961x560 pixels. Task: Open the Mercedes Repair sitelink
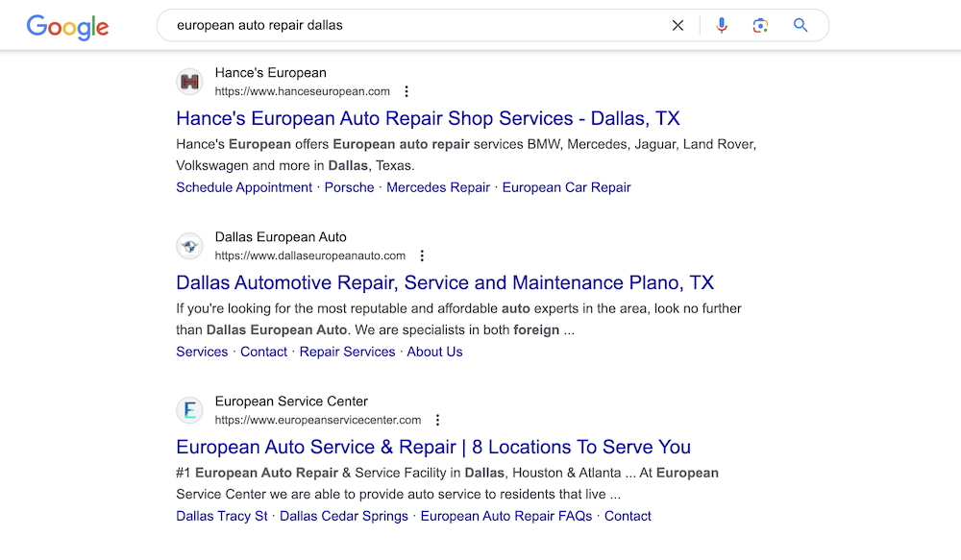pyautogui.click(x=438, y=187)
